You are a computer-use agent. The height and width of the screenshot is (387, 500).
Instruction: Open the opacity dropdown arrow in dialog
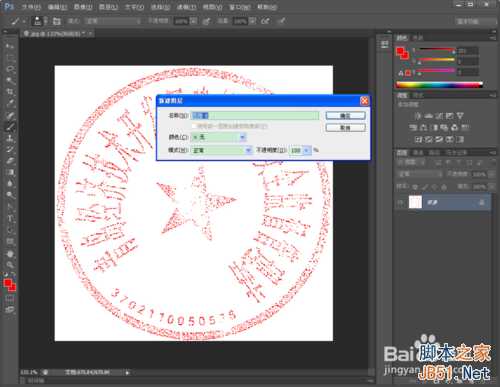(307, 150)
